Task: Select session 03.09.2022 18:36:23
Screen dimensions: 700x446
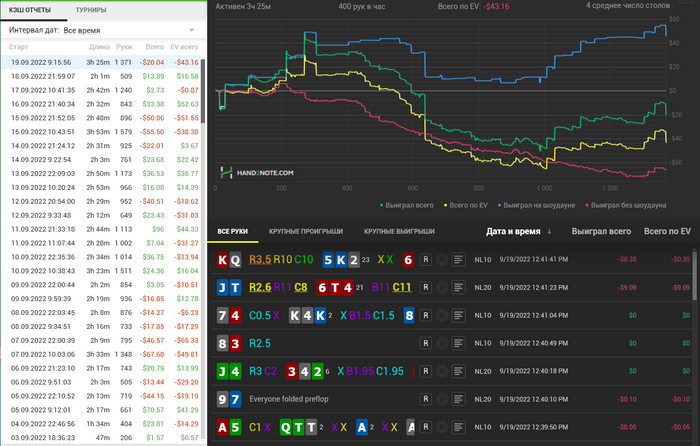Action: (x=102, y=438)
